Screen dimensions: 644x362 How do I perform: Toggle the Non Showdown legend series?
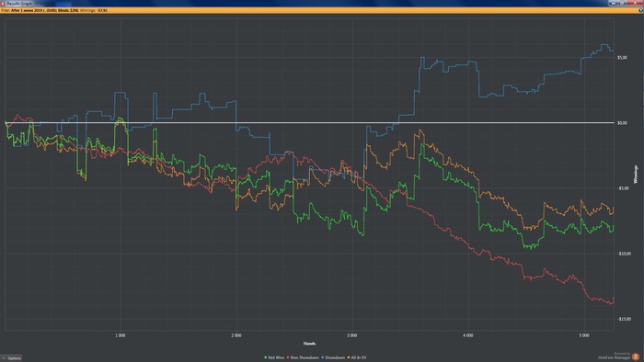pos(303,358)
